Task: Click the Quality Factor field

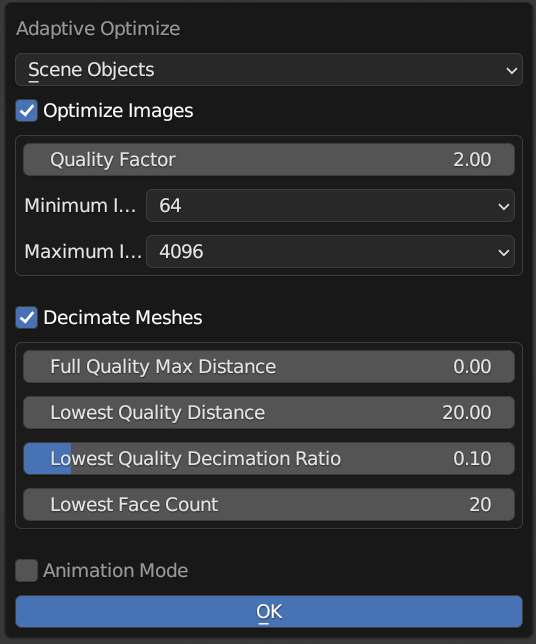Action: click(x=269, y=159)
